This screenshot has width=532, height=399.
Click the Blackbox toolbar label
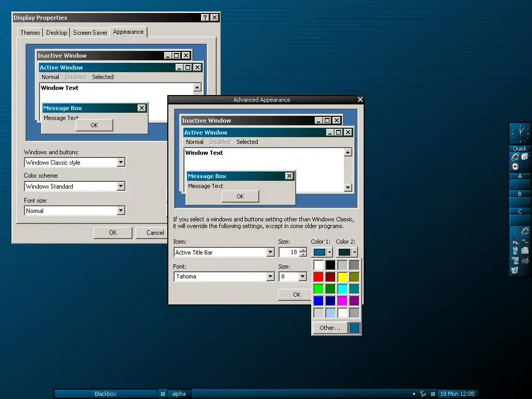pos(105,394)
